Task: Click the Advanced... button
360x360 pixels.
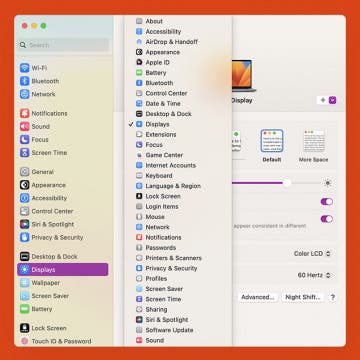Action: 258,297
